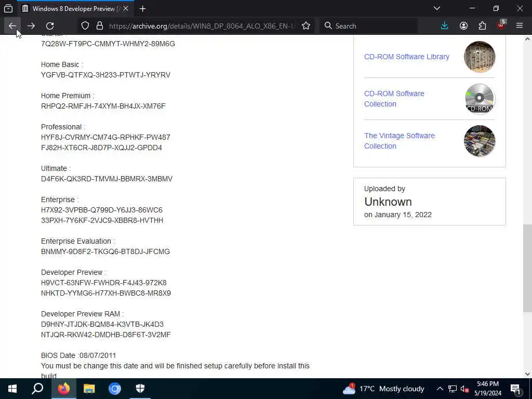
Task: Open the Firefox hamburger application menu
Action: coord(520,26)
